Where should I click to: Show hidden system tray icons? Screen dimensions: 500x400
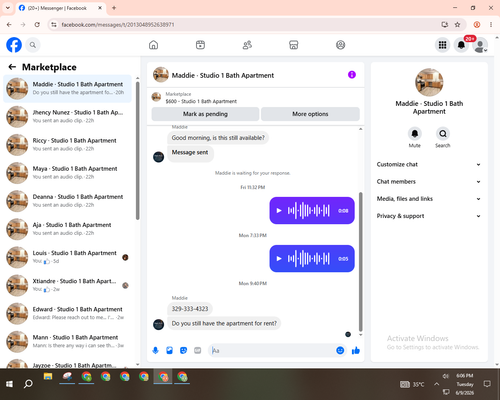coord(436,384)
